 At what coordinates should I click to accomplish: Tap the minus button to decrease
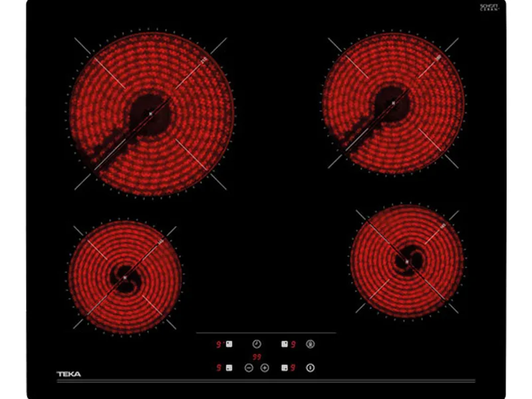(x=248, y=368)
